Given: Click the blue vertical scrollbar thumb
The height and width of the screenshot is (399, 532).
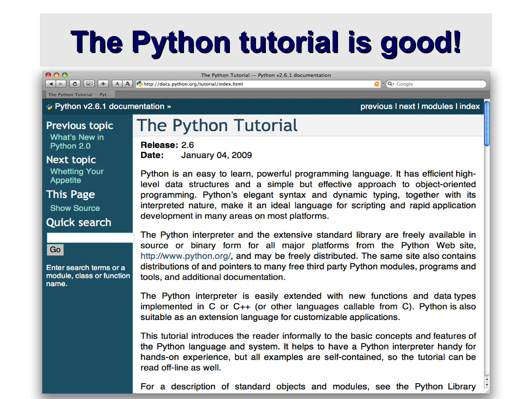Looking at the screenshot, I should tap(487, 124).
